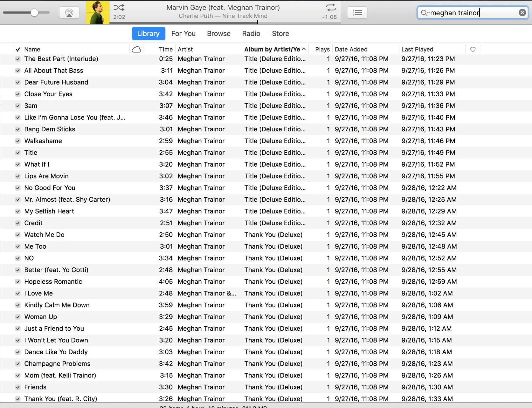This screenshot has height=408, width=532.
Task: Click the Nine Track Mind album artwork
Action: (98, 12)
